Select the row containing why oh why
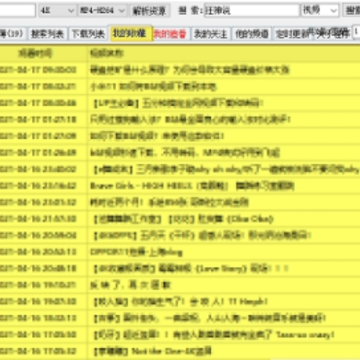360x360 pixels. (180, 169)
